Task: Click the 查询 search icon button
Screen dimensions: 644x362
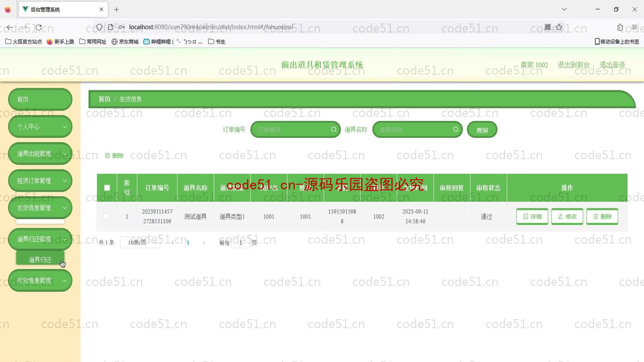Action: pyautogui.click(x=482, y=129)
